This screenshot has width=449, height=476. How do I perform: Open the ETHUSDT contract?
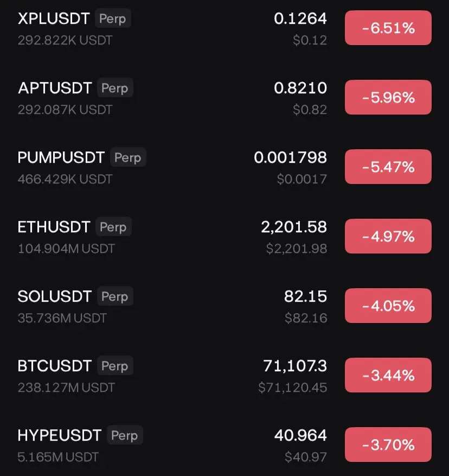tap(54, 227)
